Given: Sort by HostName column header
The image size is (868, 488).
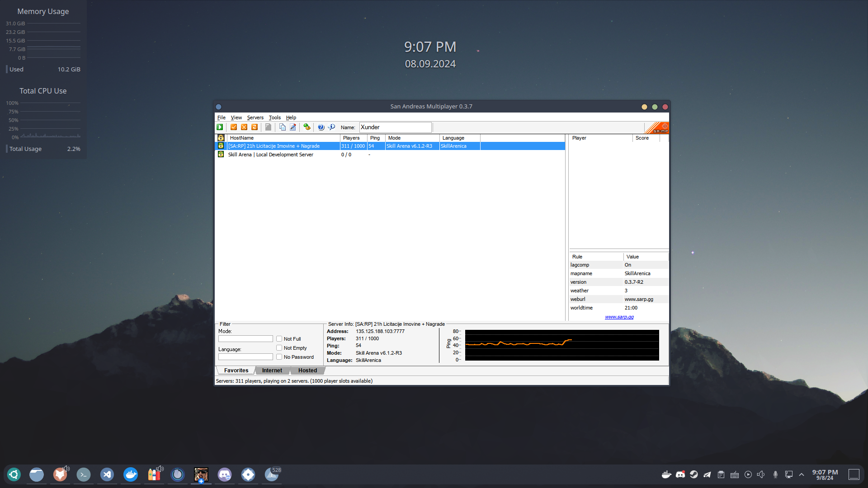Looking at the screenshot, I should click(x=283, y=138).
